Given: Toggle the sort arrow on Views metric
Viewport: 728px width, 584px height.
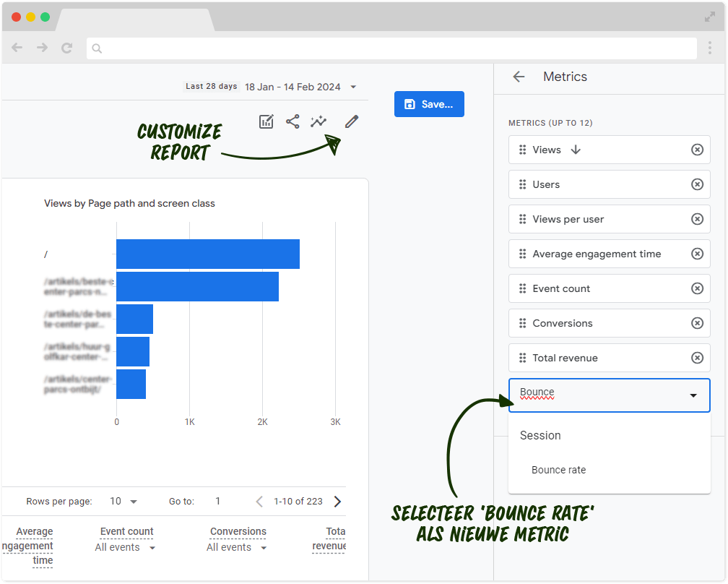Looking at the screenshot, I should [576, 150].
